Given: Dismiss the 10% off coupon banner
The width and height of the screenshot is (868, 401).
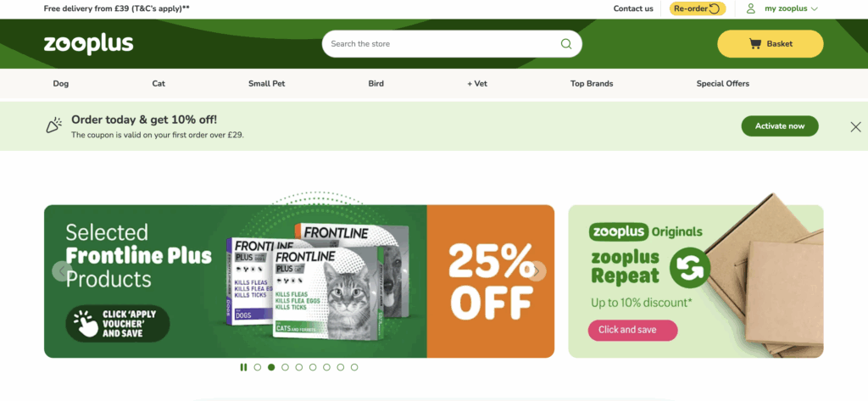Looking at the screenshot, I should click(x=855, y=127).
